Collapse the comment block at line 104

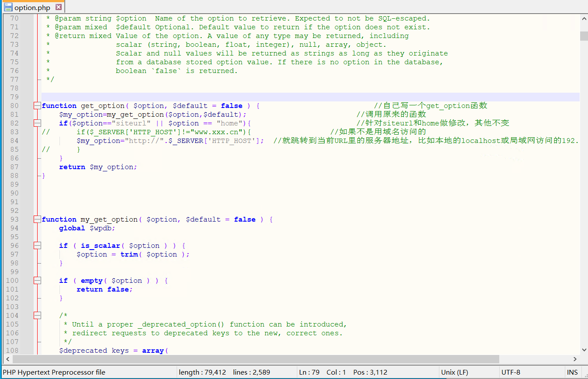(37, 316)
